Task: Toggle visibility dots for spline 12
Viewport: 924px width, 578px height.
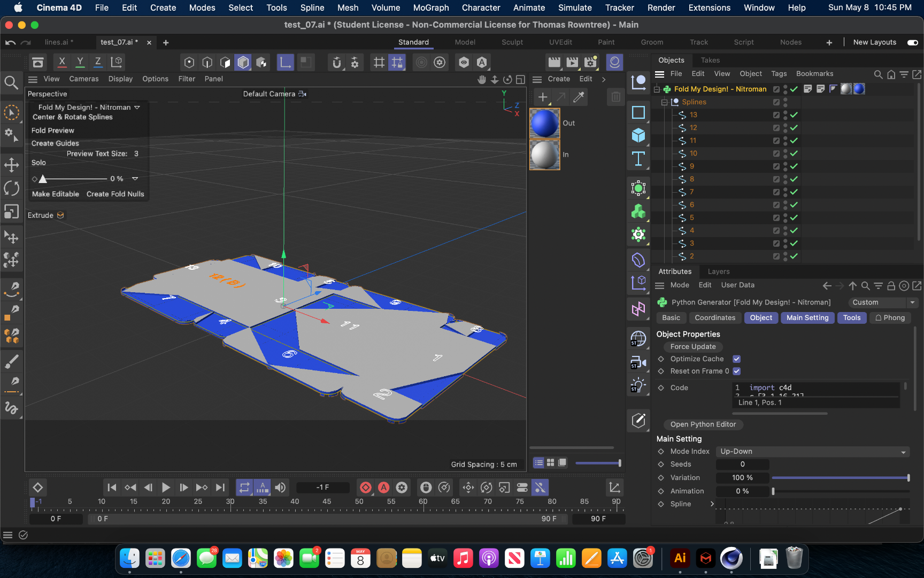Action: tap(786, 128)
